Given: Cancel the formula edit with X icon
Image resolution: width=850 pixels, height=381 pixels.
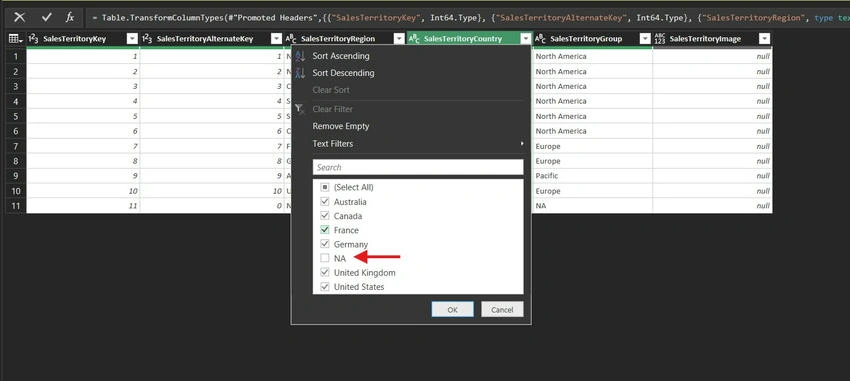Looking at the screenshot, I should [x=20, y=17].
